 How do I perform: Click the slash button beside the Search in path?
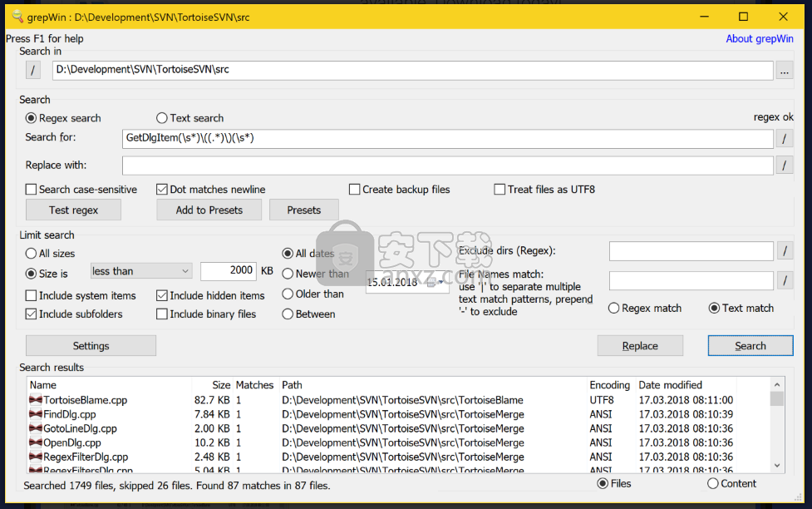(33, 70)
